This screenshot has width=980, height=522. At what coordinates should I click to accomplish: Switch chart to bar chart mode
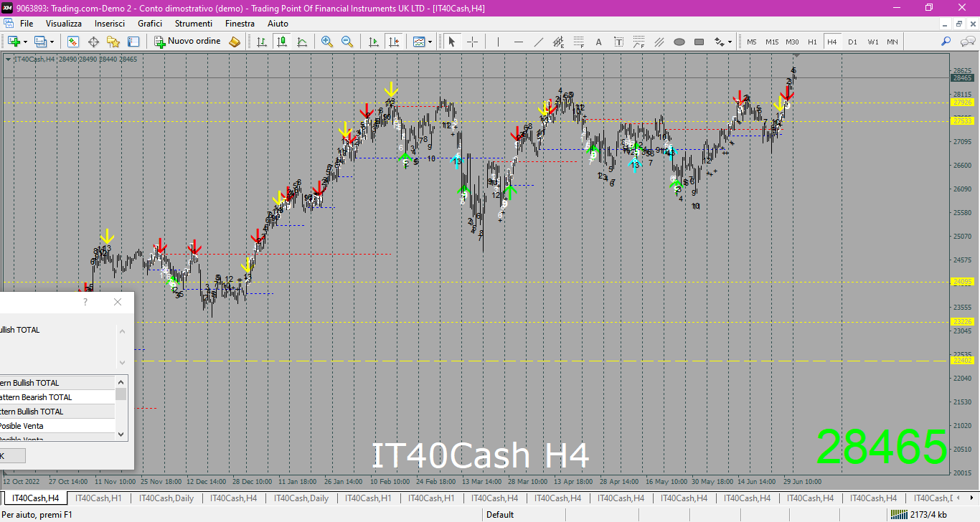tap(262, 42)
